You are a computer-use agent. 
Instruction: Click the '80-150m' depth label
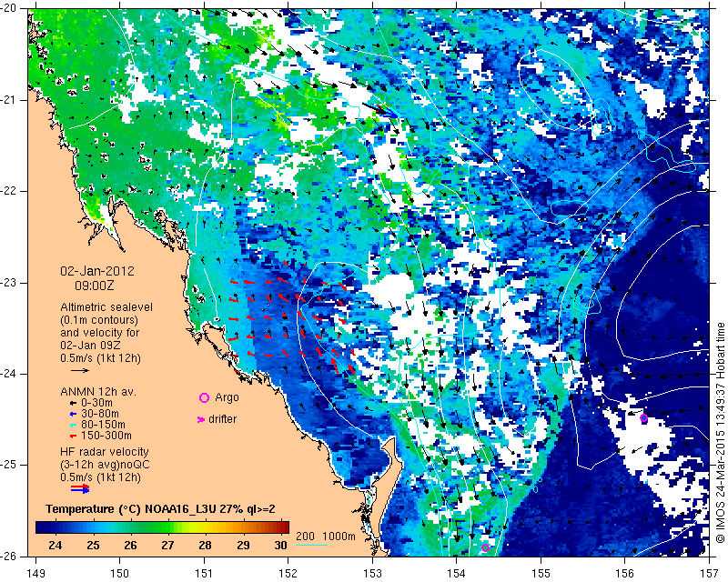pyautogui.click(x=103, y=424)
